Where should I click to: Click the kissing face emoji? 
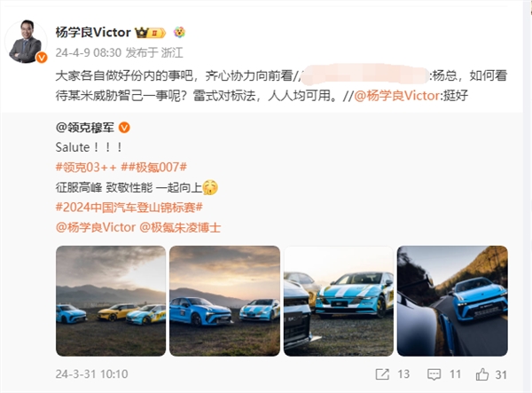coord(210,187)
